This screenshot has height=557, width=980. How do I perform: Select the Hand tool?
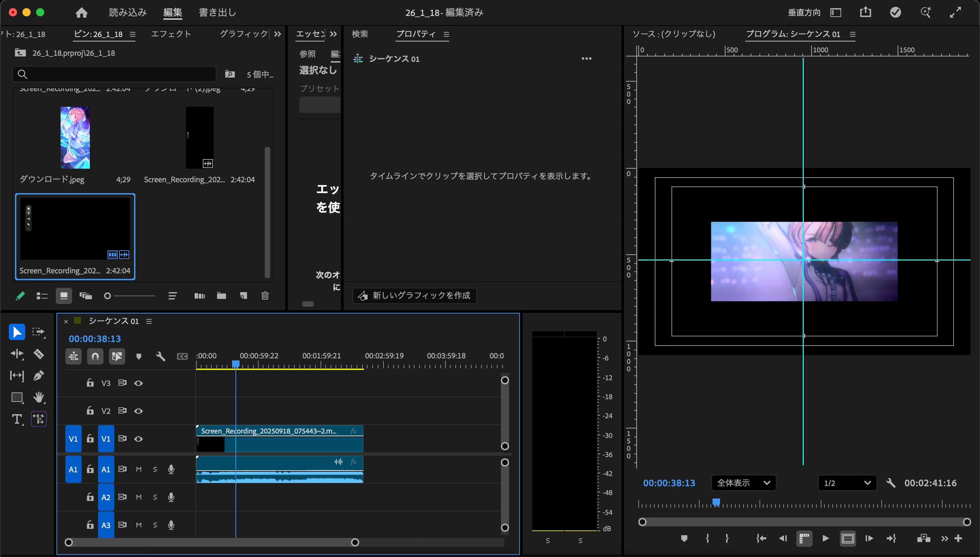[x=39, y=398]
